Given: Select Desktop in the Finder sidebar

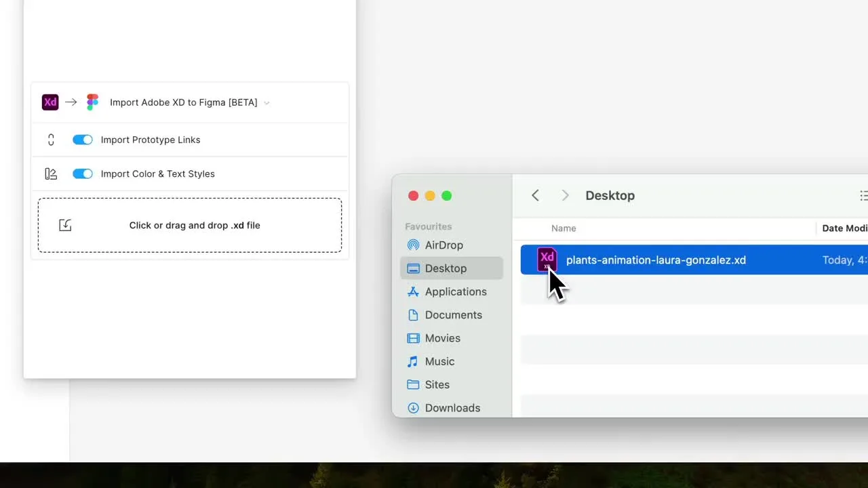Looking at the screenshot, I should pyautogui.click(x=446, y=268).
